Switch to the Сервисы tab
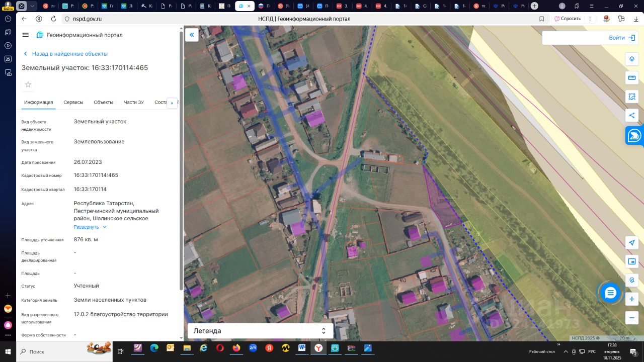This screenshot has width=644, height=362. (x=73, y=103)
